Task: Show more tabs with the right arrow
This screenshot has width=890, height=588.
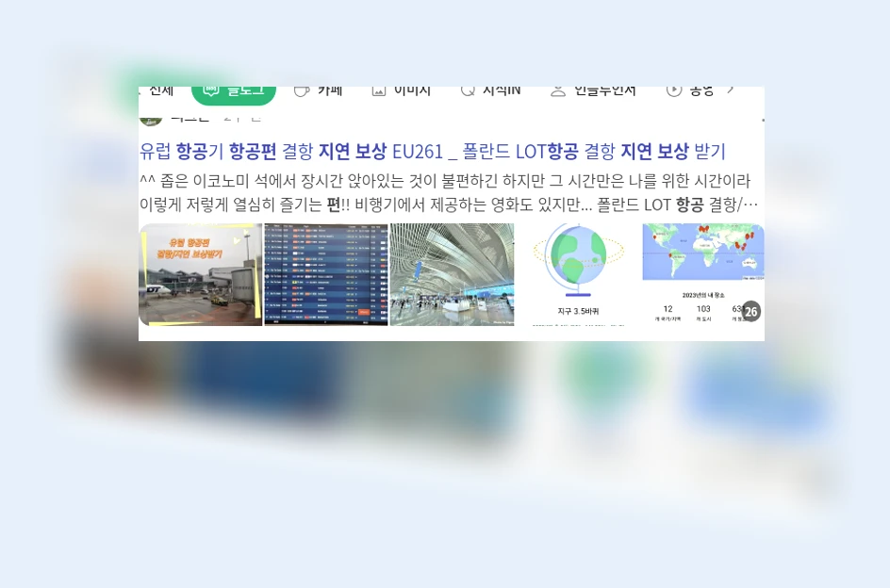Action: (x=731, y=90)
